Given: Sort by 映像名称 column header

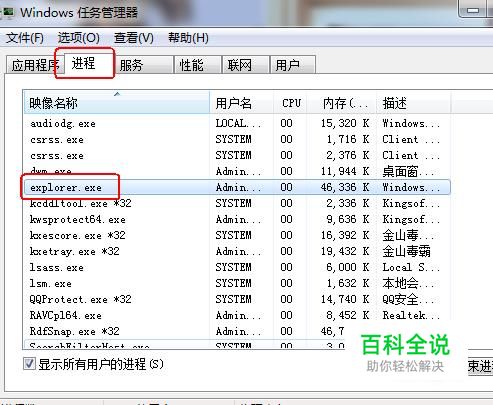Looking at the screenshot, I should (117, 103).
